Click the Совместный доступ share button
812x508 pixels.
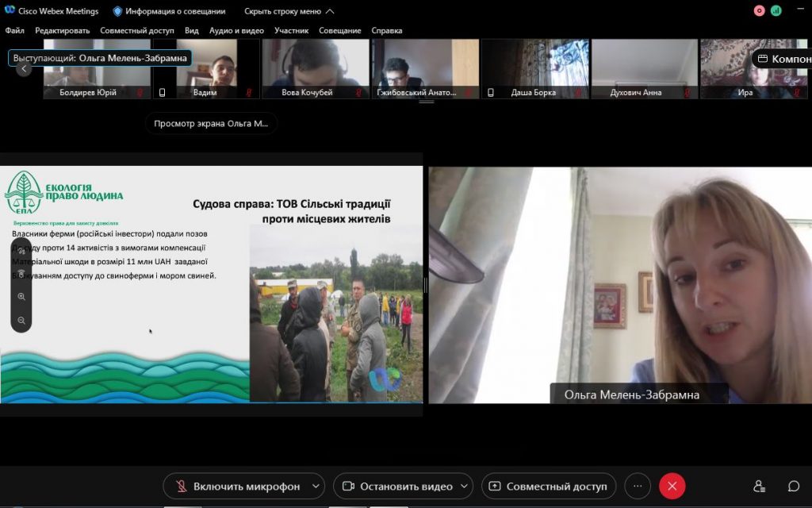pos(549,487)
